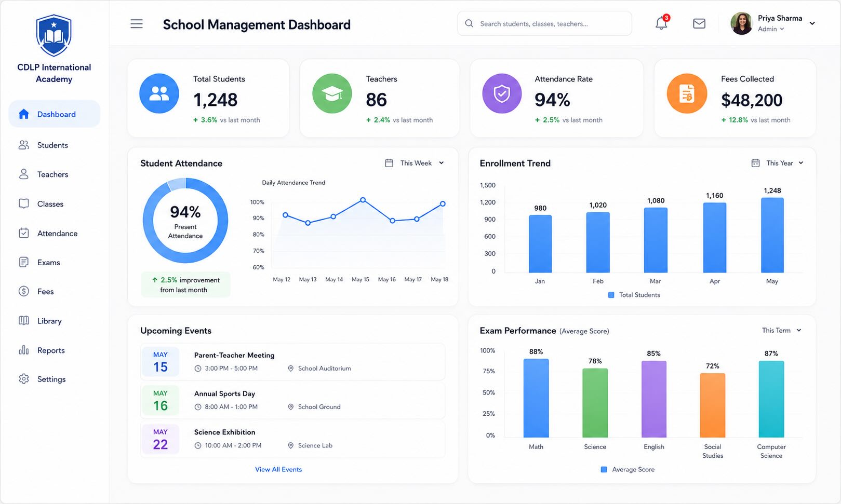Open the messages envelope icon
Viewport: 841px width, 504px height.
(x=699, y=23)
